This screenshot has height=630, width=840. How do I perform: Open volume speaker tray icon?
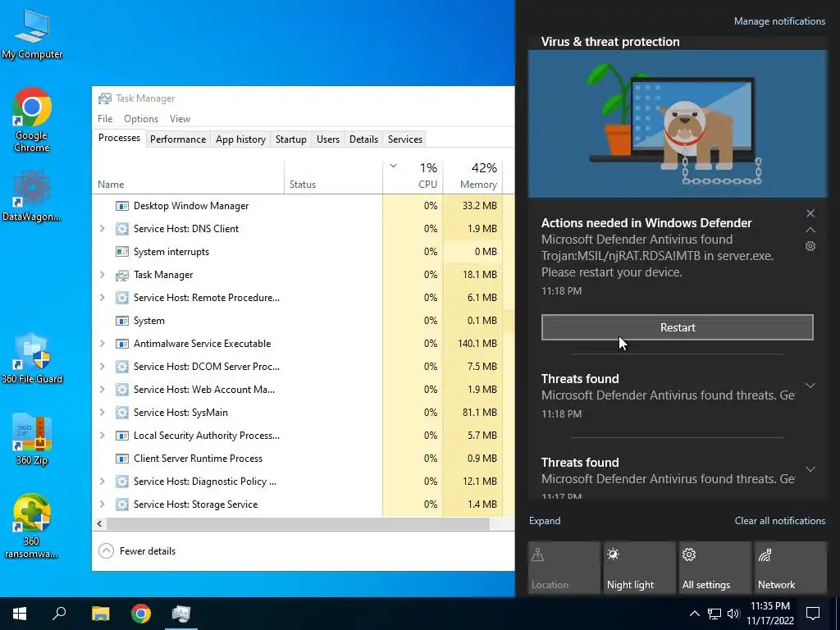click(x=733, y=614)
